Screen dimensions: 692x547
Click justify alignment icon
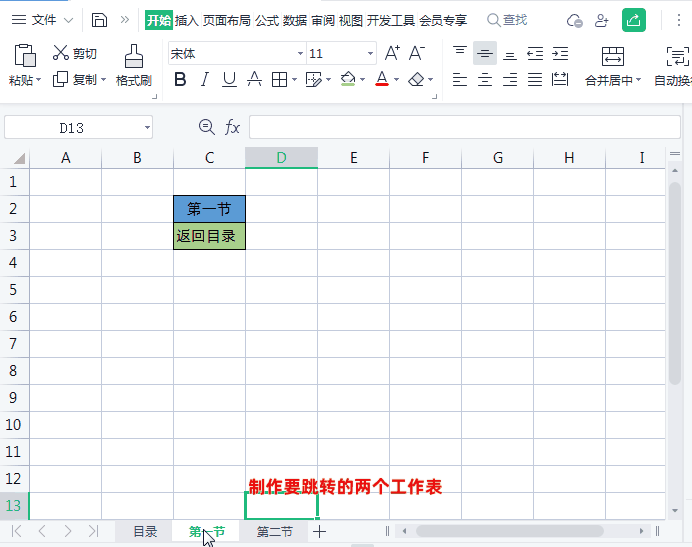535,79
